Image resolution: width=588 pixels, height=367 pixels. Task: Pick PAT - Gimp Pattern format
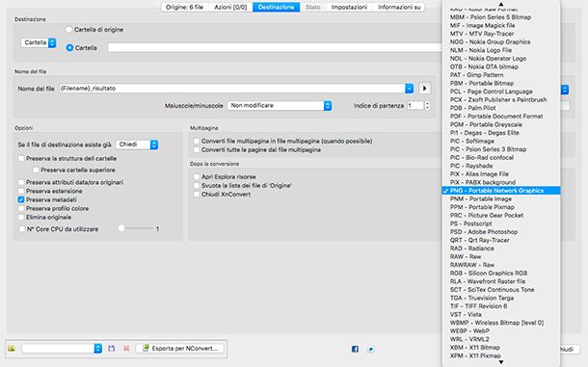501,75
